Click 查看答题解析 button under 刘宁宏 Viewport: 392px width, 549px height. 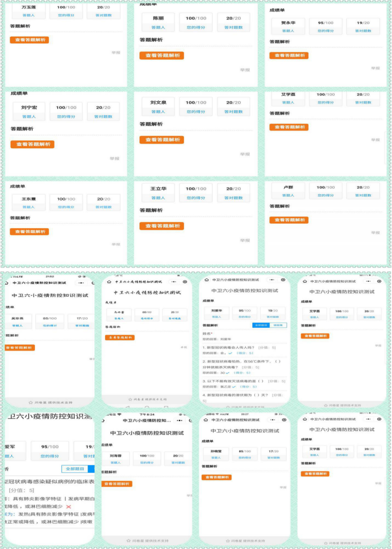pyautogui.click(x=33, y=144)
